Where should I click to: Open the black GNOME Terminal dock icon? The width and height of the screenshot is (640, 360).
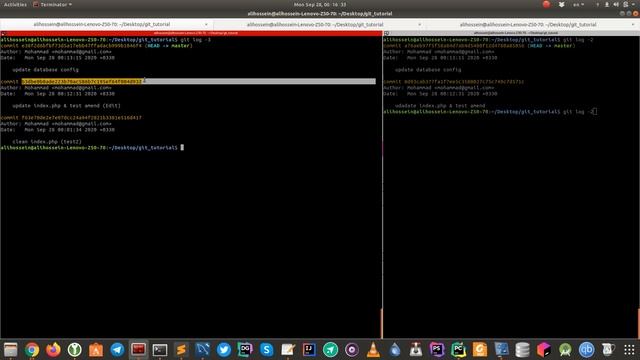coord(160,349)
